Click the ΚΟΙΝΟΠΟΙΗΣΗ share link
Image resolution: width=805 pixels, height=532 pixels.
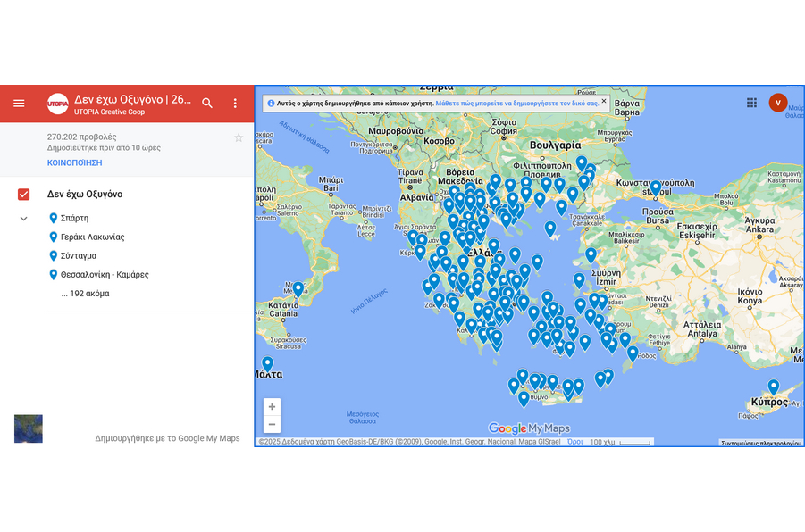click(x=74, y=163)
